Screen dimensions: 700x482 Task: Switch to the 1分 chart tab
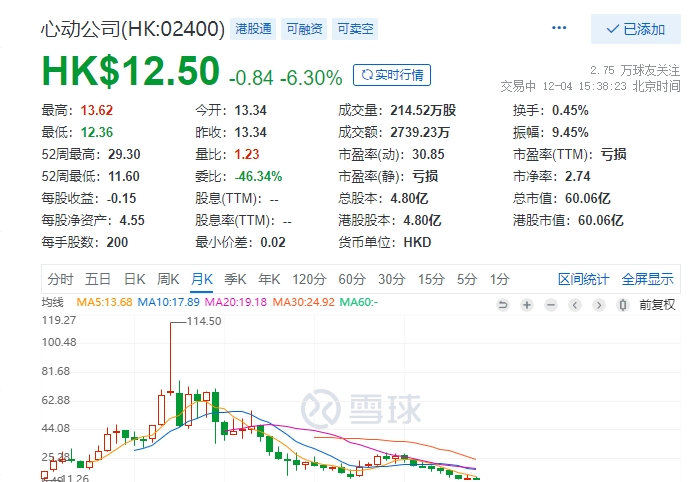click(500, 279)
